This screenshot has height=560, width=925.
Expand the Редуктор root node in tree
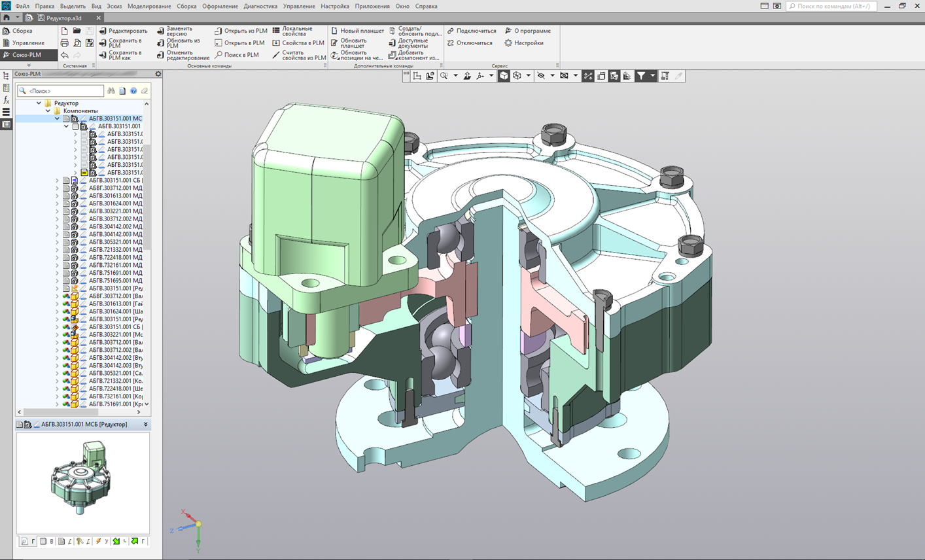pyautogui.click(x=38, y=103)
